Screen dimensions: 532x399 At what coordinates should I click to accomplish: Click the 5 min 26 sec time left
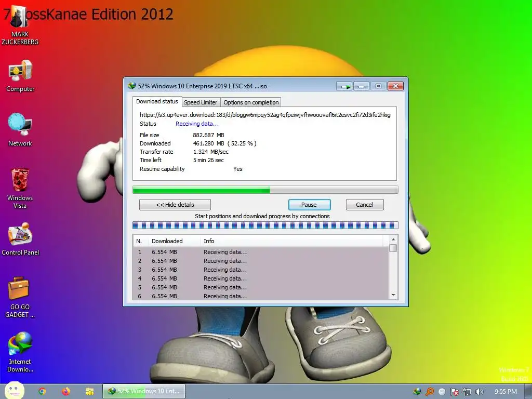click(208, 160)
